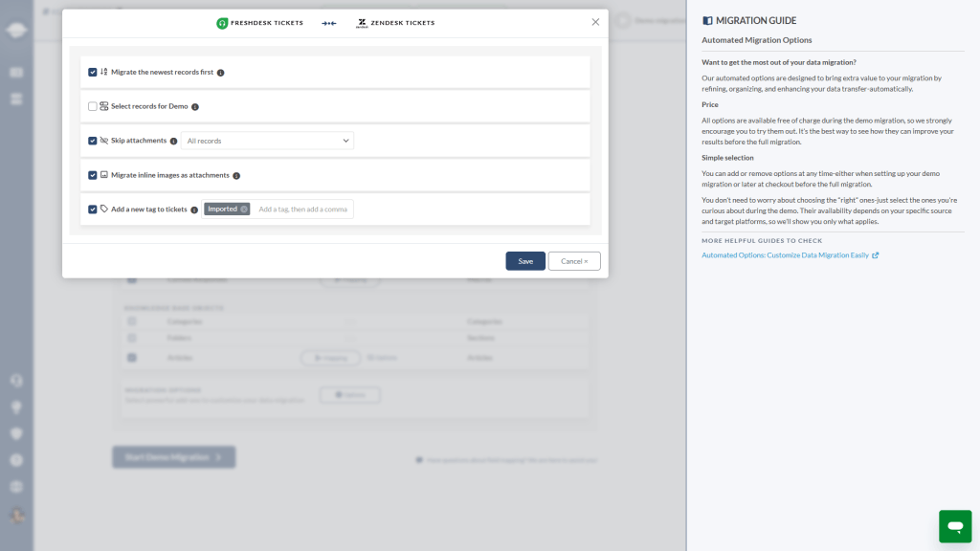Click 'FRESHDESK TICKETS' label
The width and height of the screenshot is (980, 551).
[267, 23]
